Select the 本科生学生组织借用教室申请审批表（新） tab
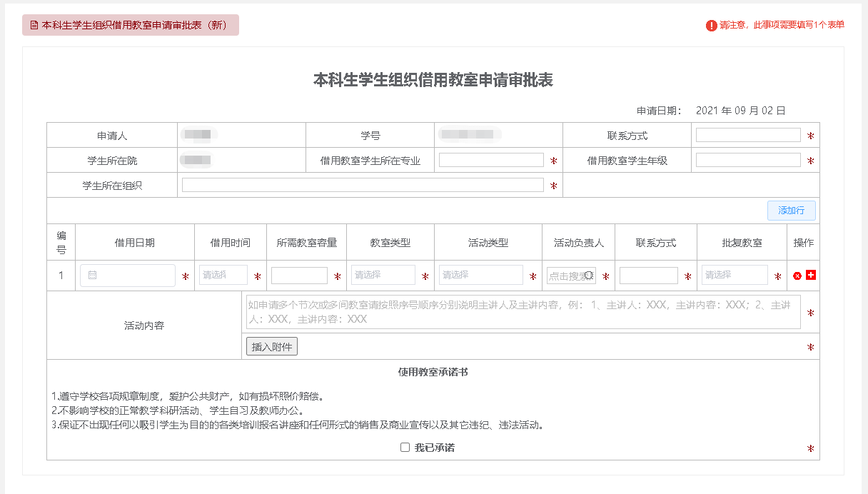 [131, 25]
